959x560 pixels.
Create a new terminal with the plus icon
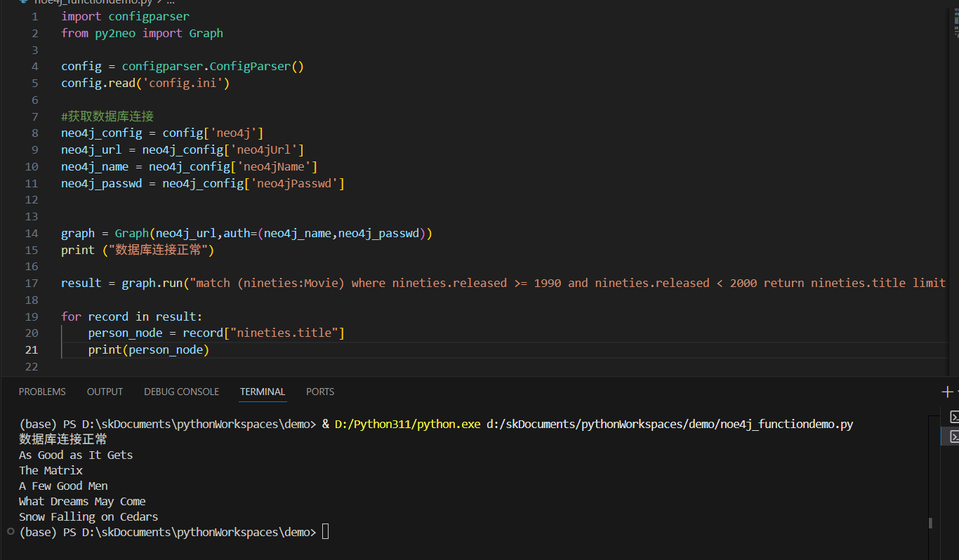click(x=947, y=392)
